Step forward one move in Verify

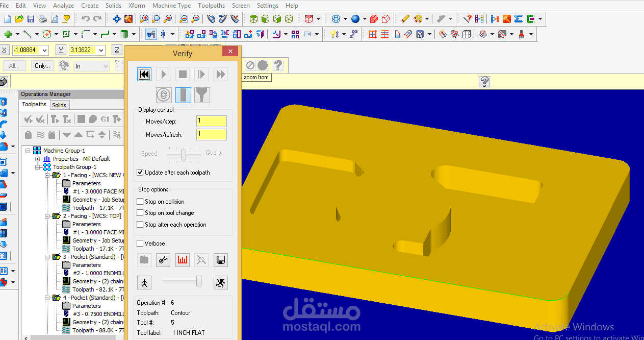tap(201, 75)
